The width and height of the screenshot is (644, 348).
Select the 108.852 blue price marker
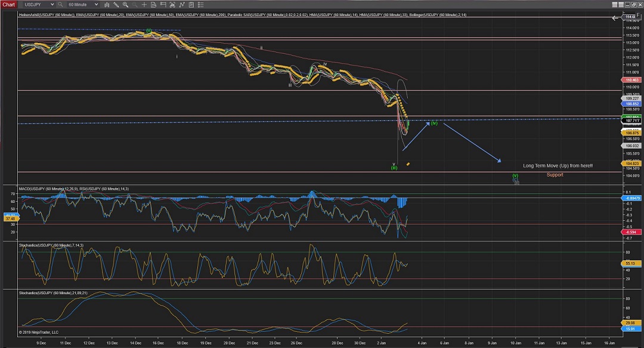coord(631,104)
